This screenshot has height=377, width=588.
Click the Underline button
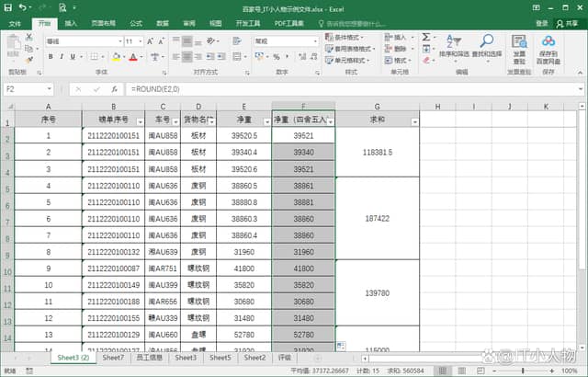pos(74,57)
